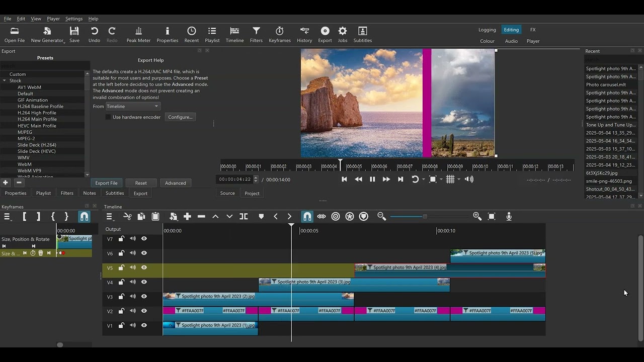
Task: Open the timeline hamburger menu dropdown
Action: click(x=109, y=217)
